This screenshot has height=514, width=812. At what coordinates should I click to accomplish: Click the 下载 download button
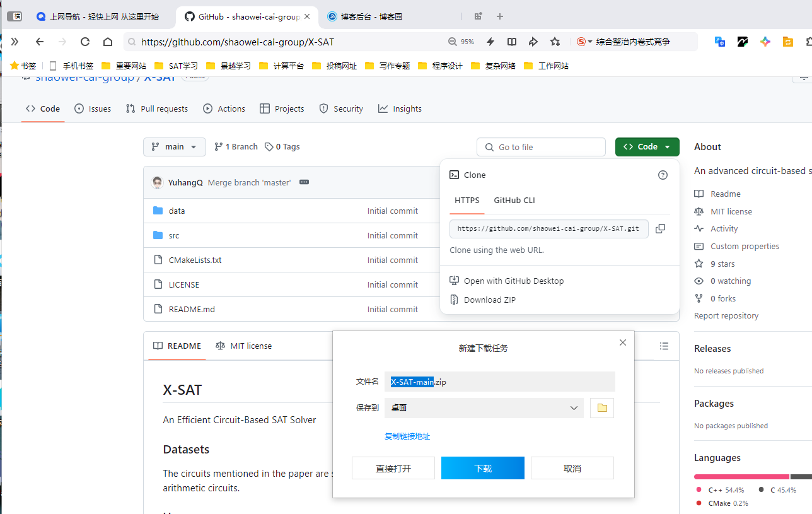tap(483, 469)
